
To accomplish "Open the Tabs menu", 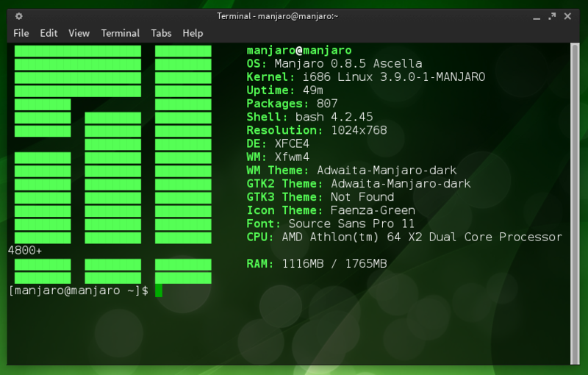I will [x=161, y=33].
